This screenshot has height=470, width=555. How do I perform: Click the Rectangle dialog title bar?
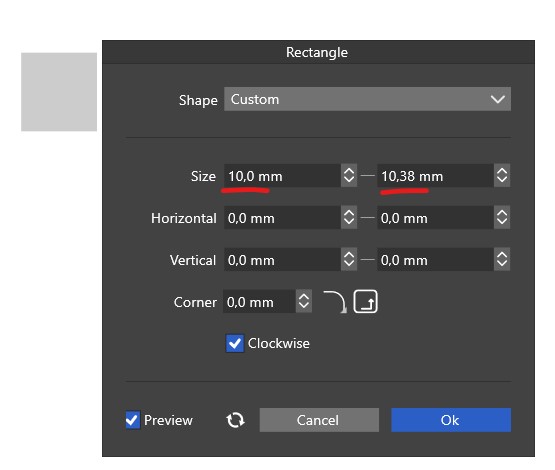(318, 52)
